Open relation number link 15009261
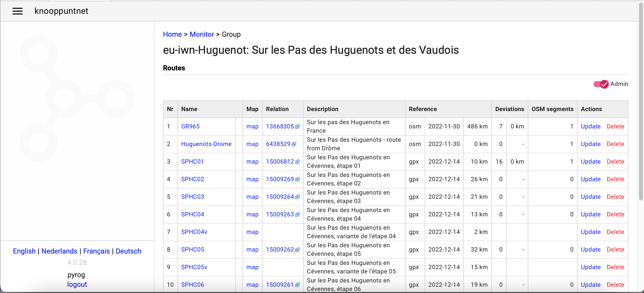 pyautogui.click(x=279, y=285)
